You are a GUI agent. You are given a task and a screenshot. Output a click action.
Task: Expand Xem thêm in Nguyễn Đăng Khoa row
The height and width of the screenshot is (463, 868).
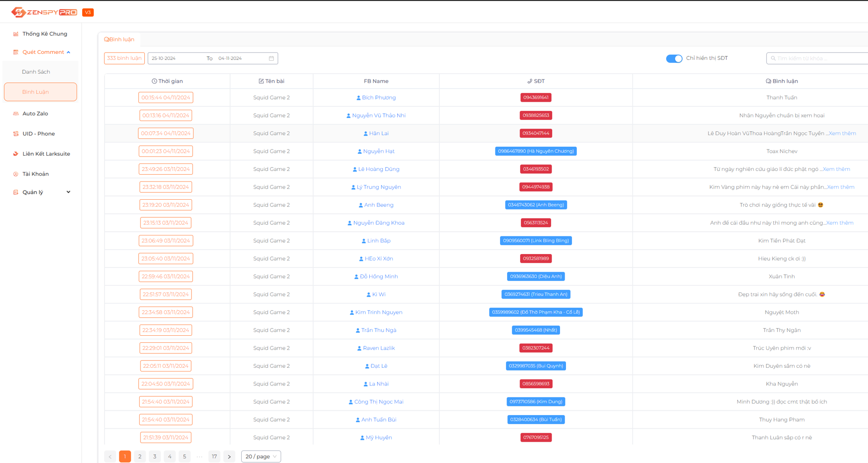point(840,223)
